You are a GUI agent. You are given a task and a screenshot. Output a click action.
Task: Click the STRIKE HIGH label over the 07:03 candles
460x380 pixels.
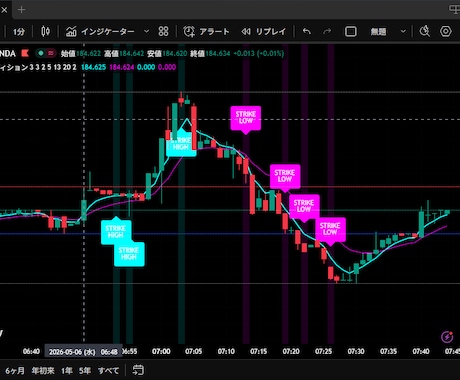[181, 144]
